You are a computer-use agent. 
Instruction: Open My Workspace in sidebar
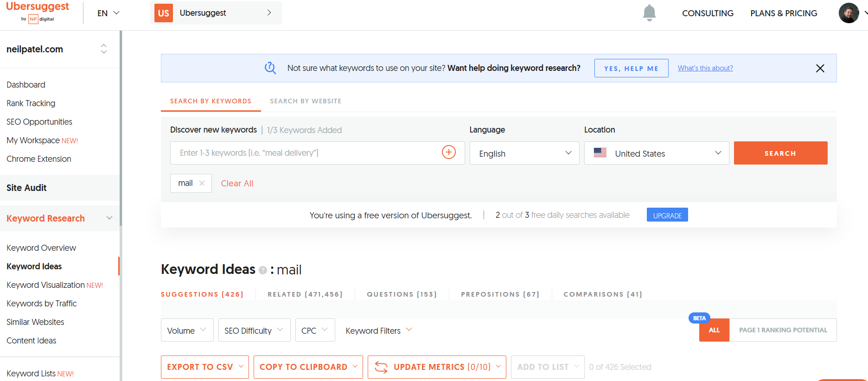42,140
